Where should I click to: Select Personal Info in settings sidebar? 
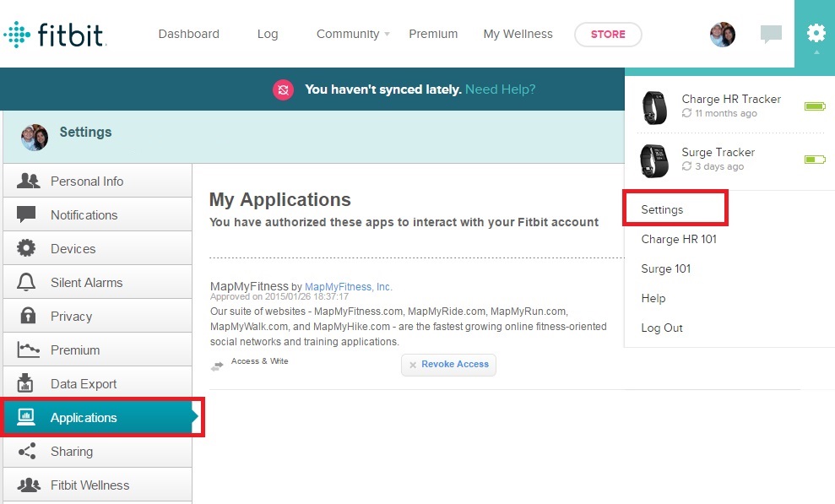(97, 181)
